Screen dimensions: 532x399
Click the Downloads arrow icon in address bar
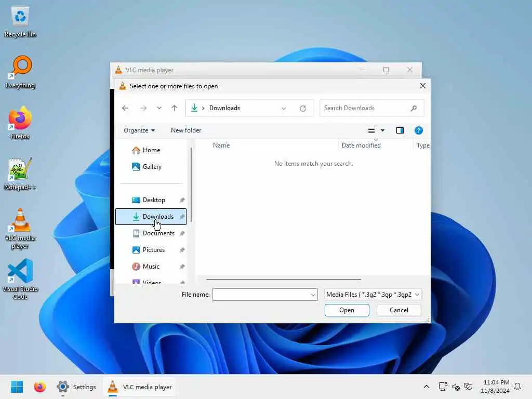194,108
